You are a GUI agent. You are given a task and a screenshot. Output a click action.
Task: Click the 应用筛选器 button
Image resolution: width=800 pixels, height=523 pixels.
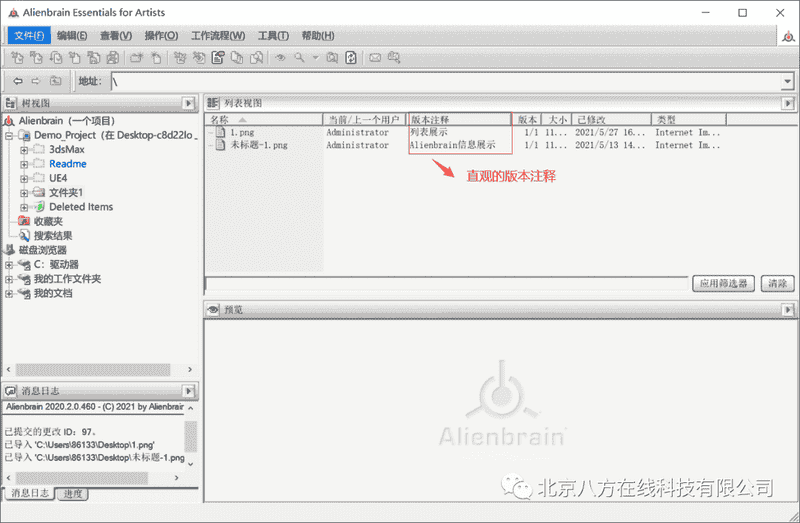tap(723, 283)
